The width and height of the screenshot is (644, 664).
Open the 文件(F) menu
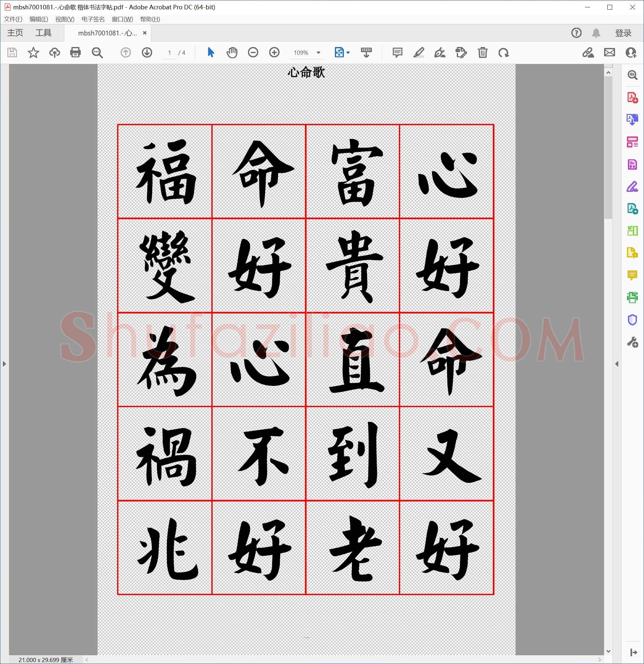point(13,19)
